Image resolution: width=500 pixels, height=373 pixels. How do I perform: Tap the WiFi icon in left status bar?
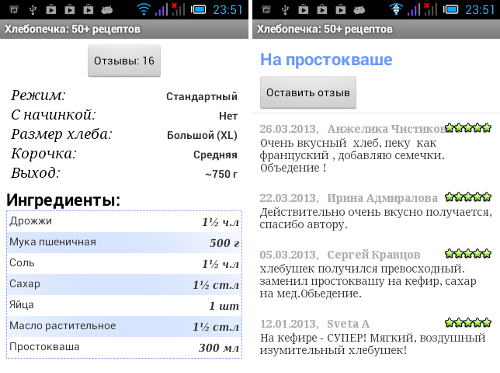(x=144, y=9)
